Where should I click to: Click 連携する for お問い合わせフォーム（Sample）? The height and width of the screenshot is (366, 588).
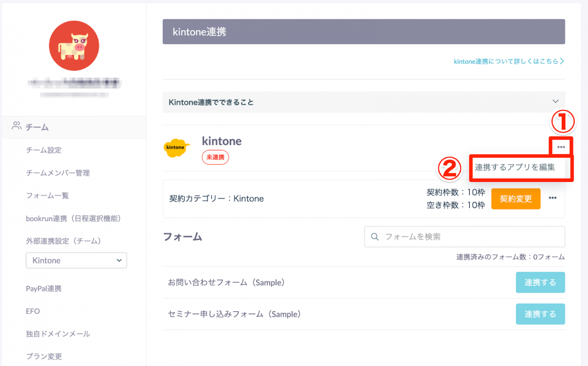click(x=540, y=282)
